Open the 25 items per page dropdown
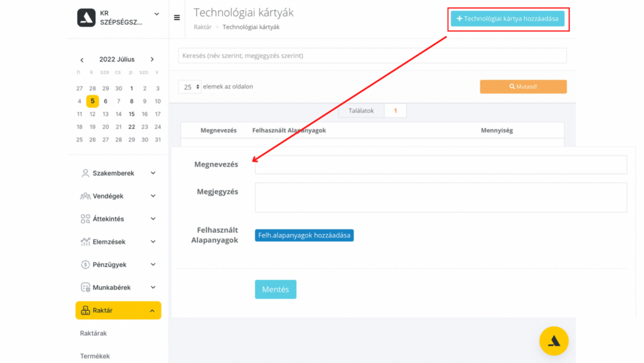This screenshot has width=644, height=363. tap(189, 86)
